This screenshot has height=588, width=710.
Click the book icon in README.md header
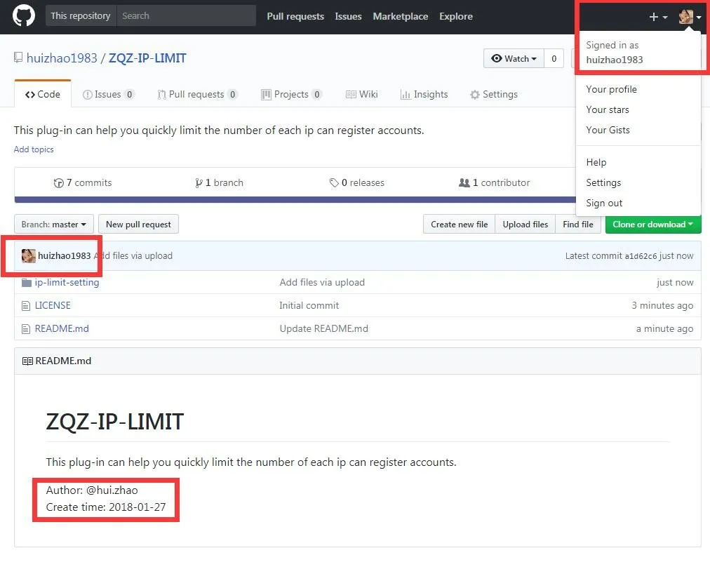click(x=27, y=361)
